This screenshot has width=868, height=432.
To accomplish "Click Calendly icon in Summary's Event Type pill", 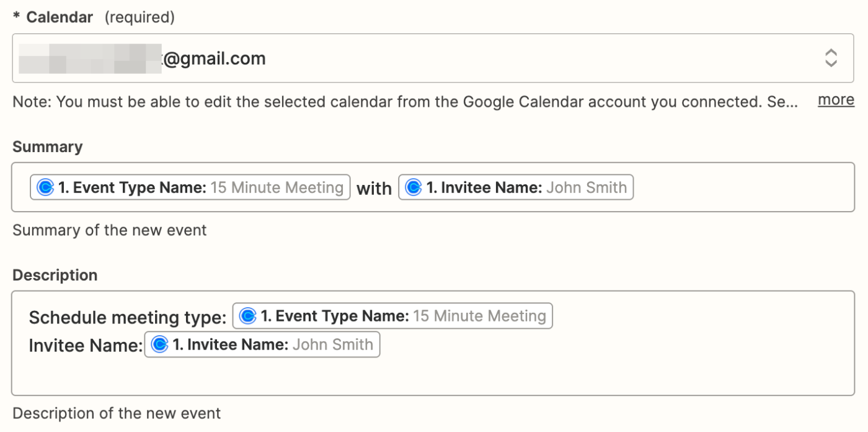I will 45,187.
